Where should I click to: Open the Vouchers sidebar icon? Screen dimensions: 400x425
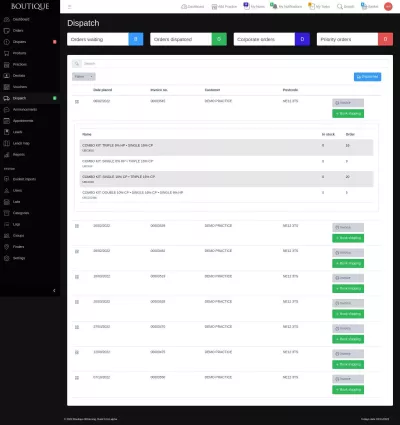point(7,87)
